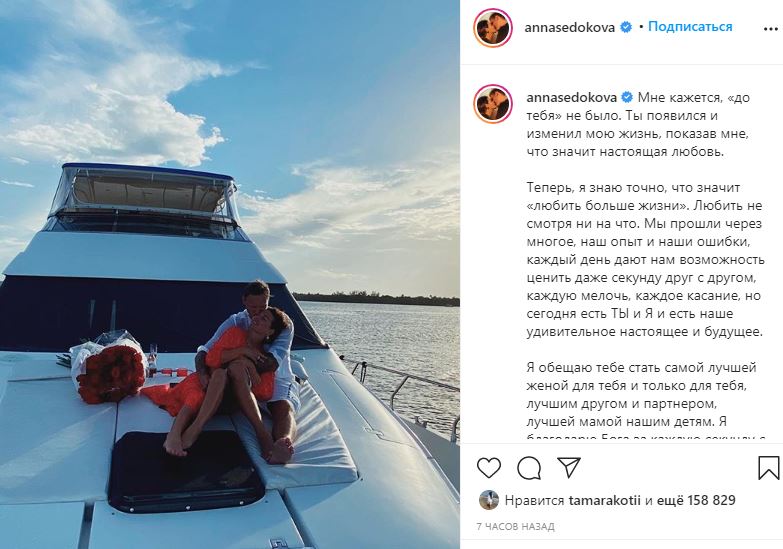This screenshot has width=783, height=549.
Task: Like the post with the heart icon
Action: 488,468
